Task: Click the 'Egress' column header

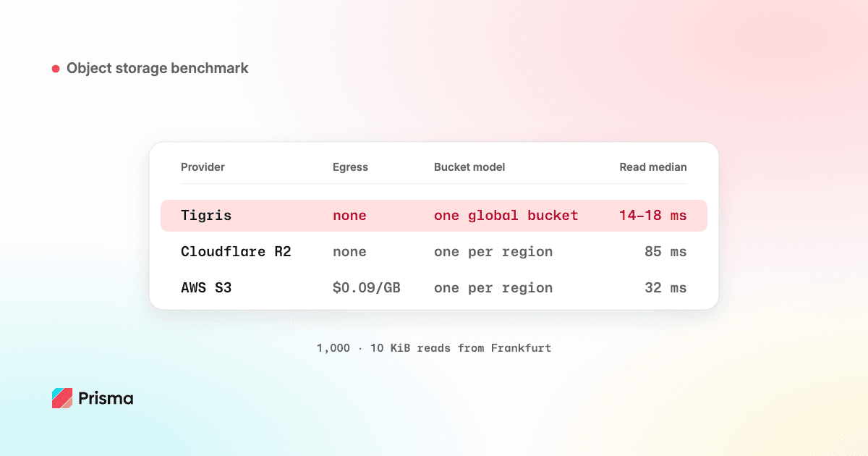Action: click(x=350, y=167)
